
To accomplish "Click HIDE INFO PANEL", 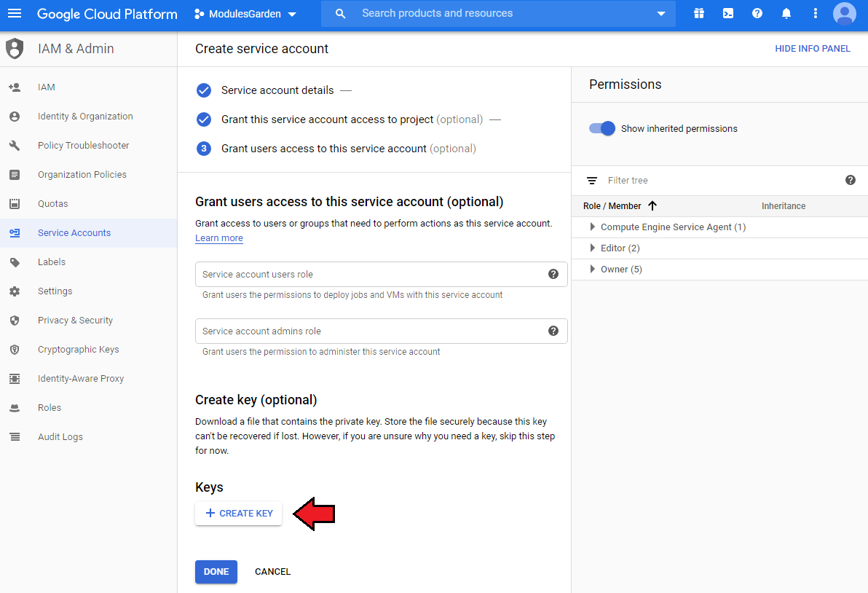I will tap(812, 49).
